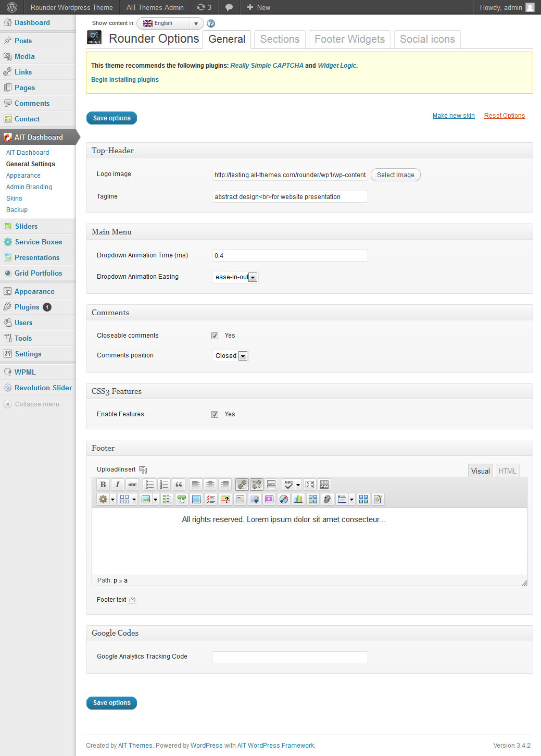Switch to the Sections tab
541x756 pixels.
click(280, 39)
